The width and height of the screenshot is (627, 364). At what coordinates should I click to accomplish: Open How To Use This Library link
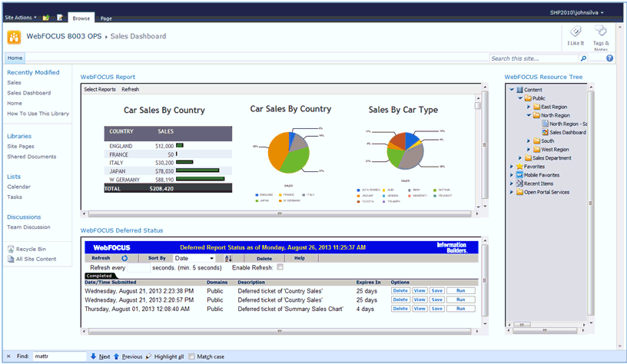tap(38, 114)
